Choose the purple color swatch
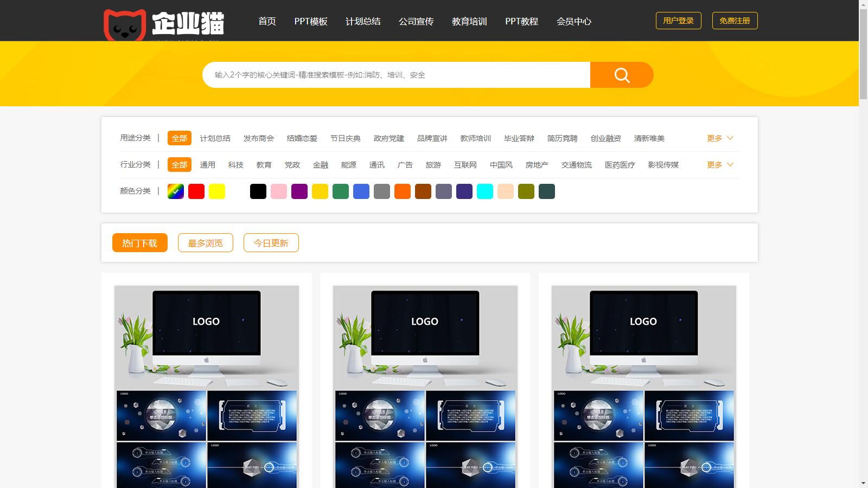This screenshot has width=868, height=488. 299,191
